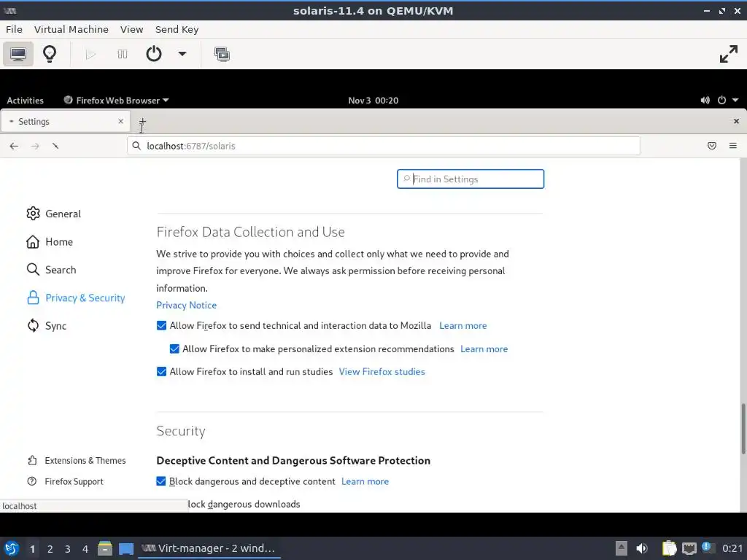Open the manage VM snapshots icon
The width and height of the screenshot is (747, 560).
pyautogui.click(x=222, y=54)
